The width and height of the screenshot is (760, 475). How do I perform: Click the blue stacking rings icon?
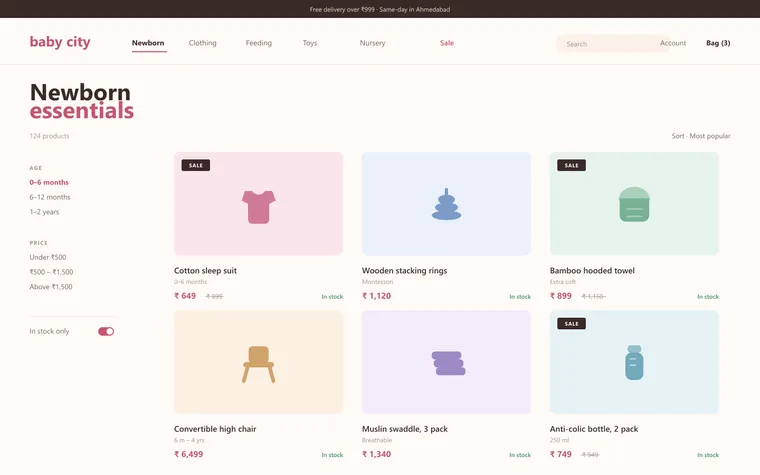pos(446,205)
